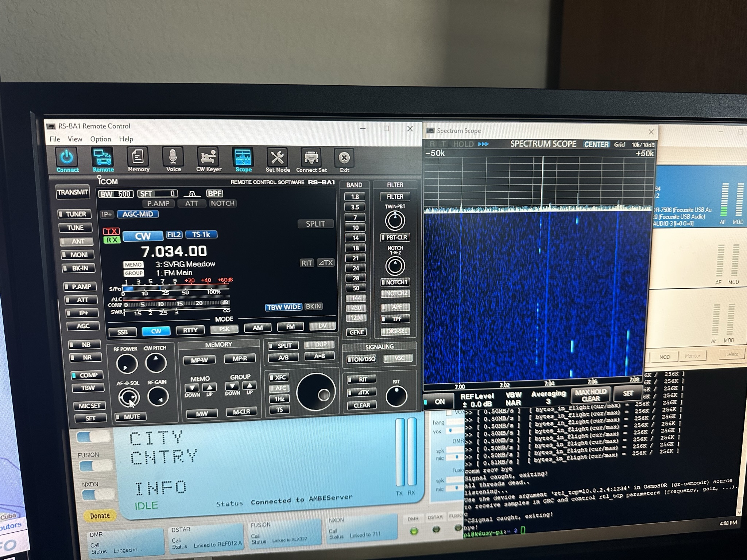
Task: Adjust the RF POWER knob
Action: [x=127, y=363]
